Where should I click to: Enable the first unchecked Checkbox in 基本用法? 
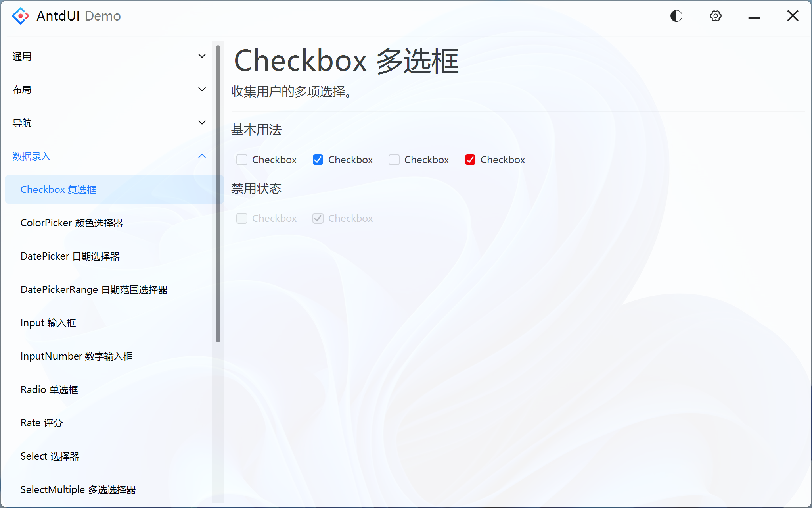(242, 160)
